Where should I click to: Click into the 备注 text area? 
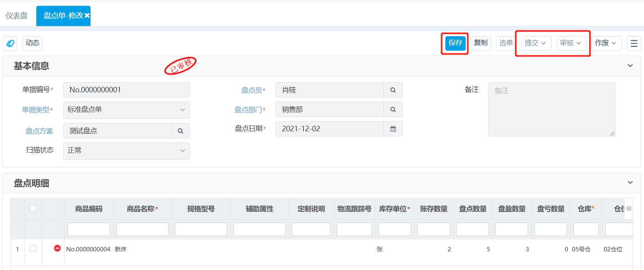pyautogui.click(x=551, y=109)
